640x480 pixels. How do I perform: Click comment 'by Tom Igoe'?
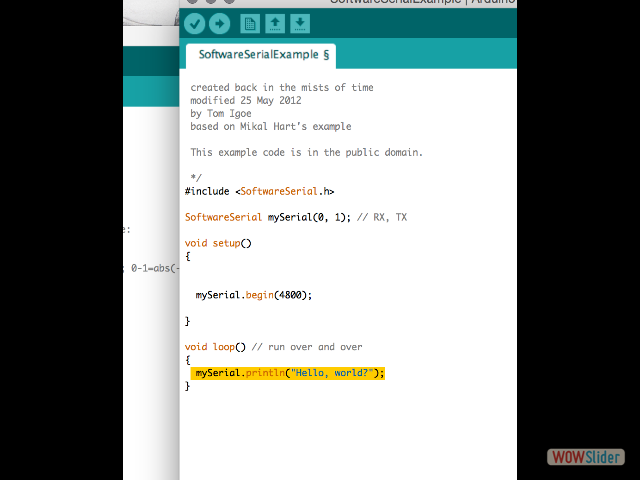[x=221, y=113]
